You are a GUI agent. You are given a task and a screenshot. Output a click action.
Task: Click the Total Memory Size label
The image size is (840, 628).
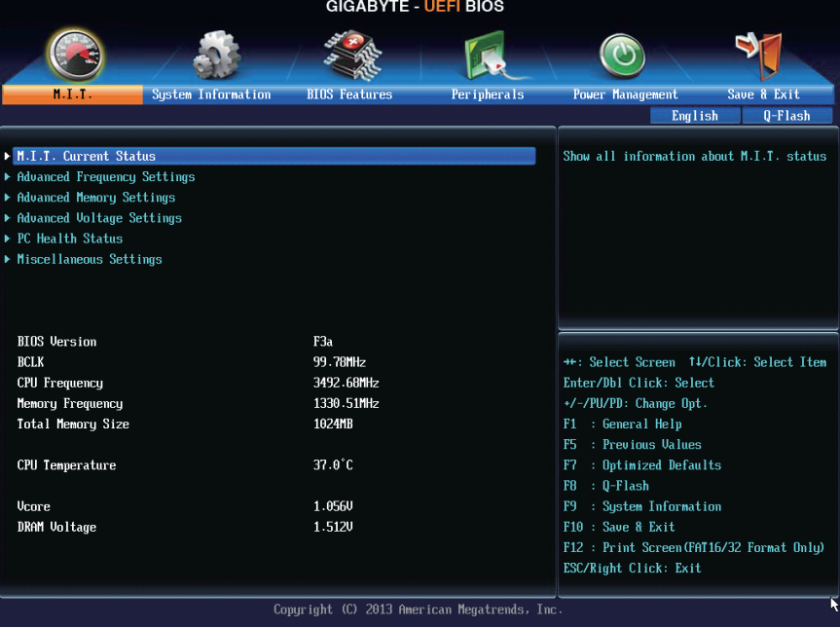tap(73, 424)
